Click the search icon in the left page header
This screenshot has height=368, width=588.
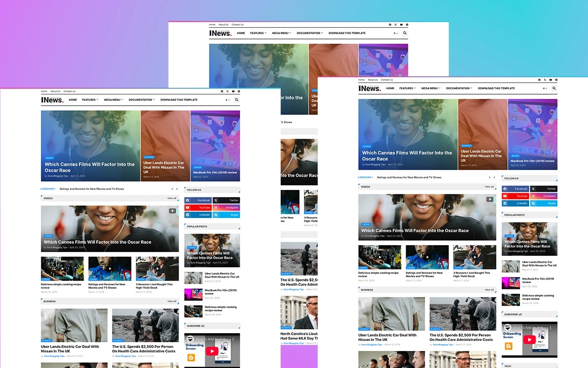pos(237,100)
